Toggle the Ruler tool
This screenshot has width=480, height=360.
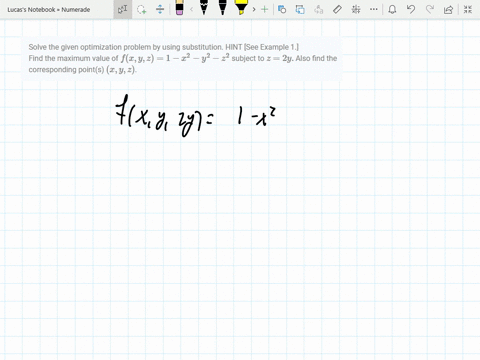tap(337, 9)
